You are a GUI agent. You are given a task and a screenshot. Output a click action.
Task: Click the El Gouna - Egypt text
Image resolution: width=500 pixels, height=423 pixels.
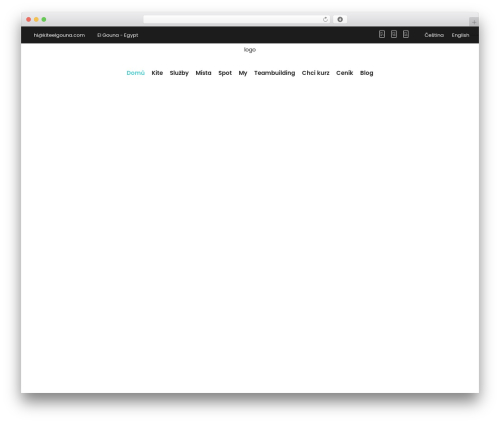118,35
